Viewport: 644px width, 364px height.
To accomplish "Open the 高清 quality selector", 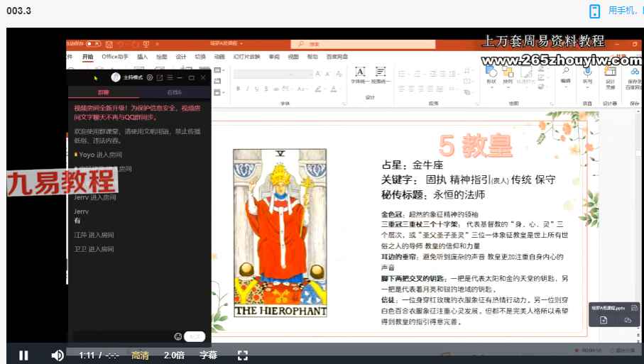I will click(x=141, y=355).
